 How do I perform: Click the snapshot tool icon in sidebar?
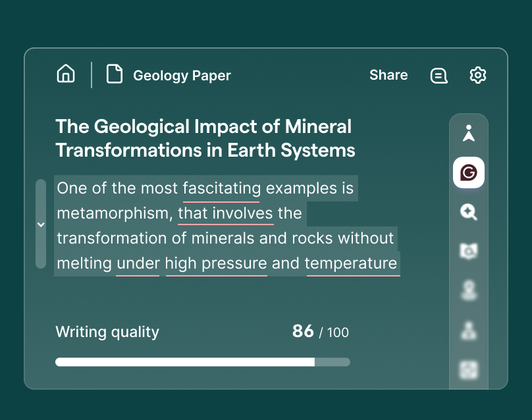pyautogui.click(x=469, y=251)
